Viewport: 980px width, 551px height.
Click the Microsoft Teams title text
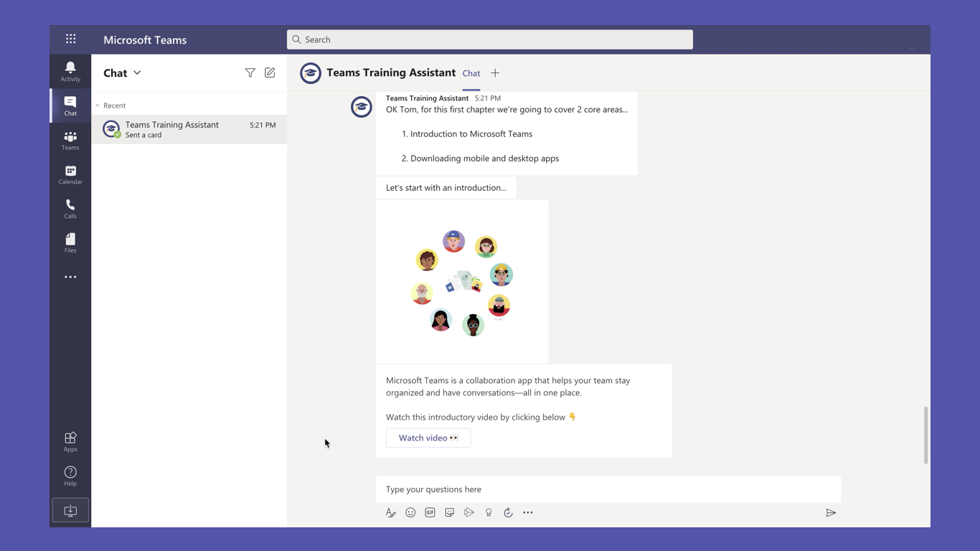[x=145, y=40]
